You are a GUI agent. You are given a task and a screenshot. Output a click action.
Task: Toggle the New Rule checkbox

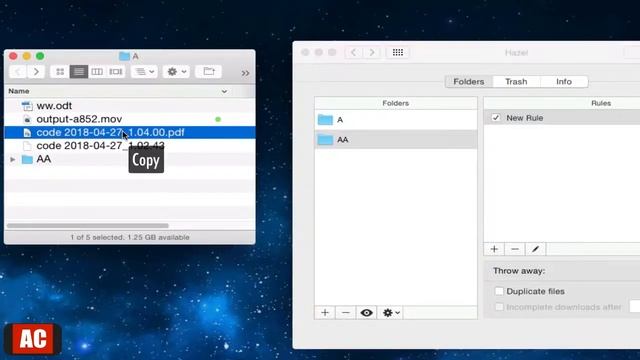(496, 118)
